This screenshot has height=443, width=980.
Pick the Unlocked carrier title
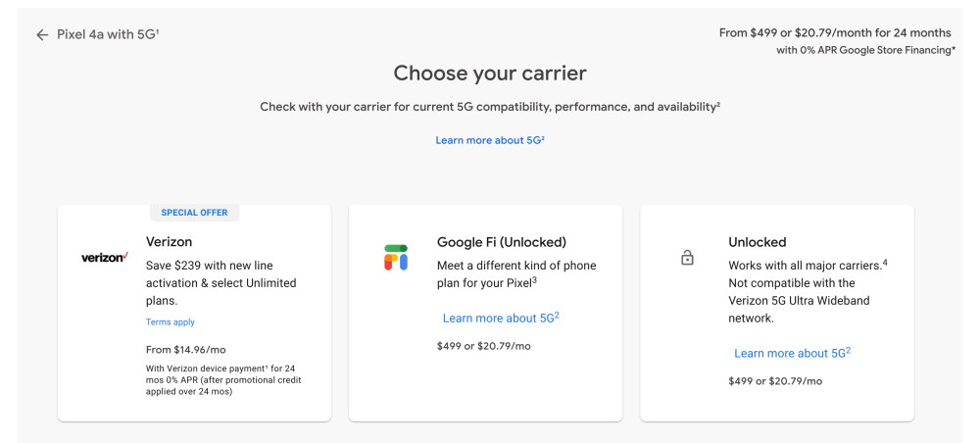[x=758, y=242]
